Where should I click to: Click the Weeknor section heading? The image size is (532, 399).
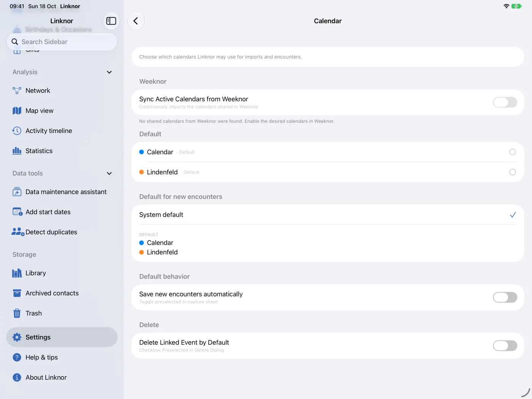[153, 81]
